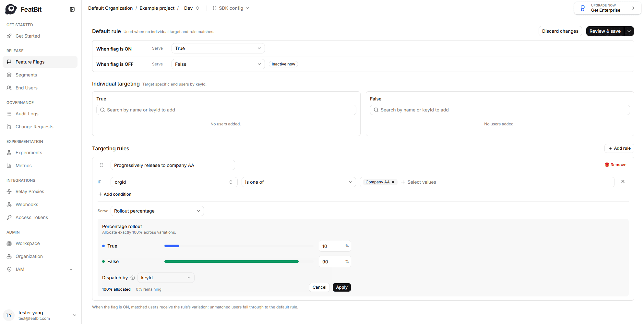Open the SDK config dropdown

[231, 8]
